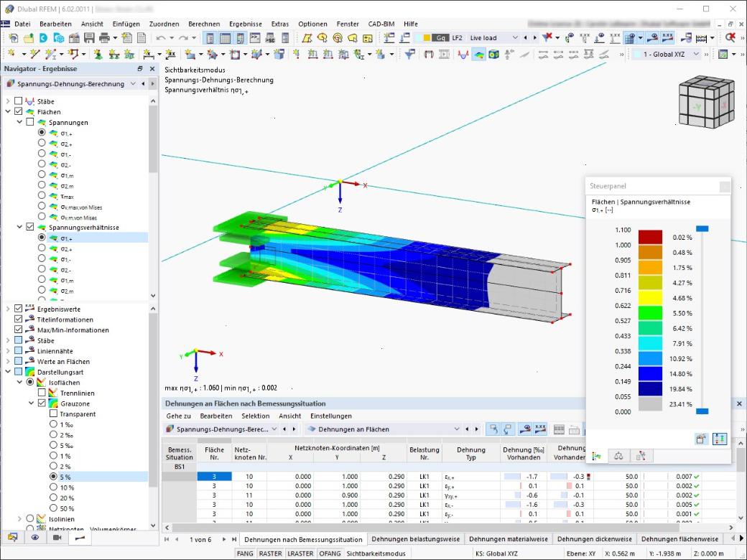Select the 10 % Grauzone radio option
Screen dimensions: 747x560
click(53, 487)
